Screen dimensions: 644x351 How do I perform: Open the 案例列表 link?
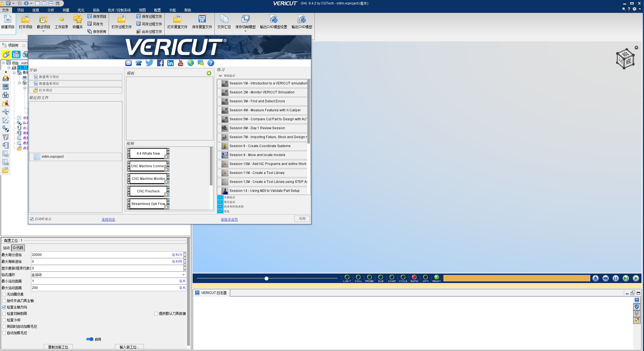click(108, 220)
